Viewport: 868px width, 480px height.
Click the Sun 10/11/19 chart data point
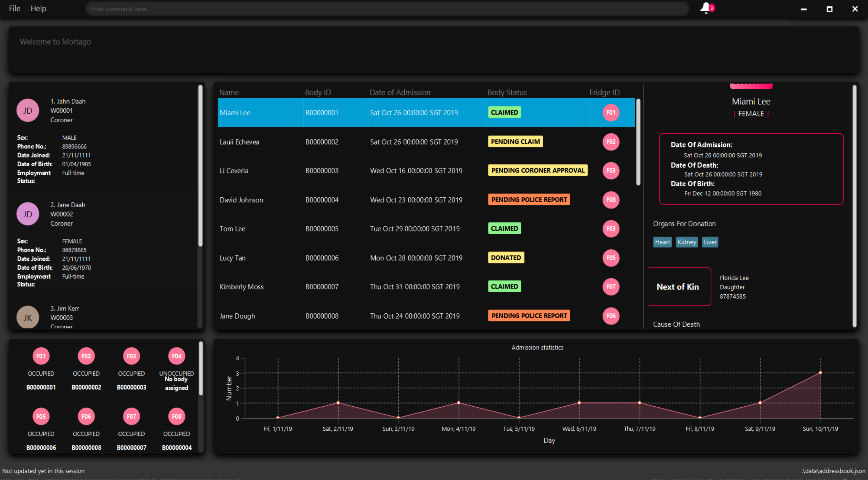[x=820, y=373]
